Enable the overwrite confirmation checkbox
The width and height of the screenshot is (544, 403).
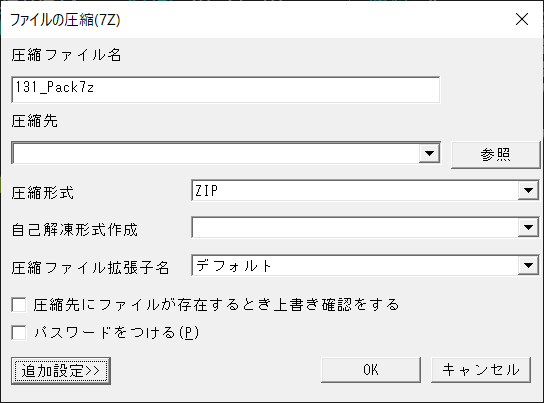point(19,305)
